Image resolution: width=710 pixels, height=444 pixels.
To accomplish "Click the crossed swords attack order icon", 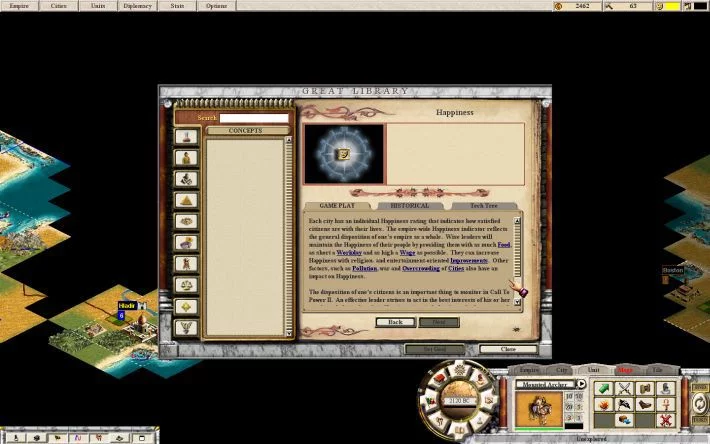I will 624,388.
